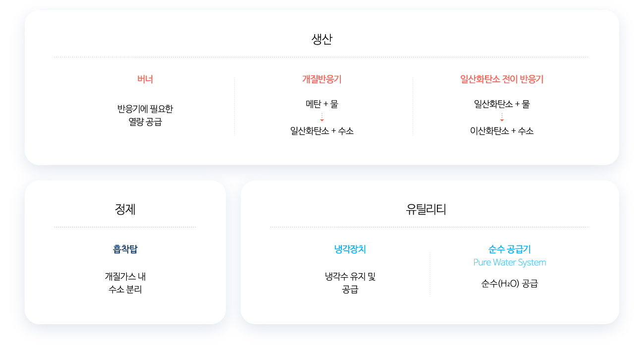
Task: Click the 이산화탄소 + 수소 result text
Action: [502, 131]
